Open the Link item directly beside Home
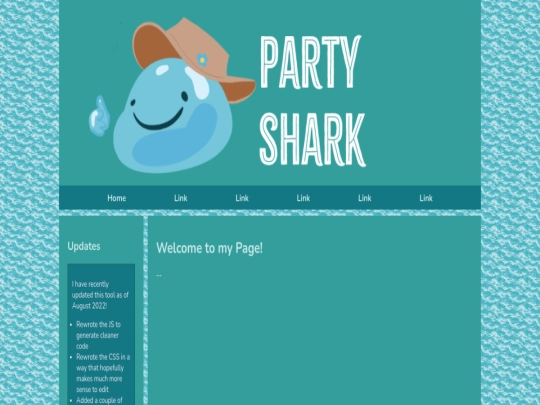Image resolution: width=540 pixels, height=405 pixels. [x=180, y=198]
